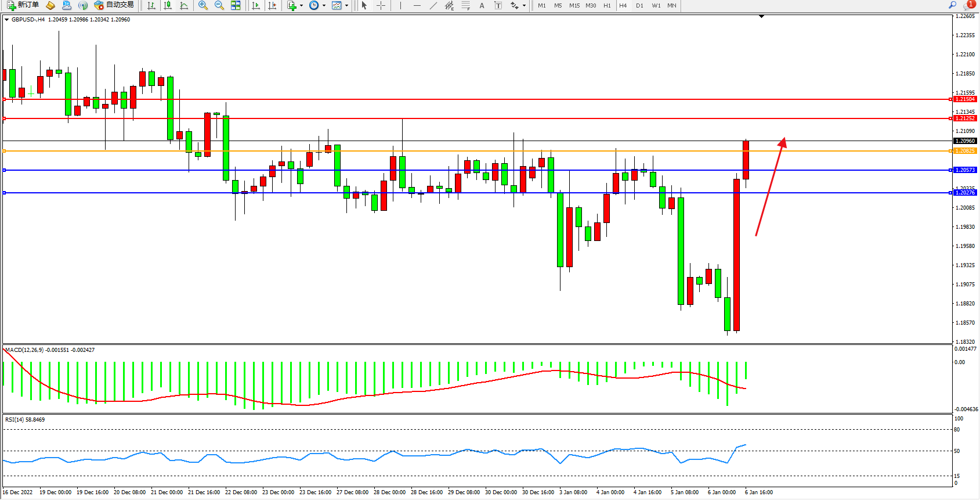The width and height of the screenshot is (980, 500).
Task: Click the orange 1.20825 horizontal line label
Action: [x=965, y=151]
